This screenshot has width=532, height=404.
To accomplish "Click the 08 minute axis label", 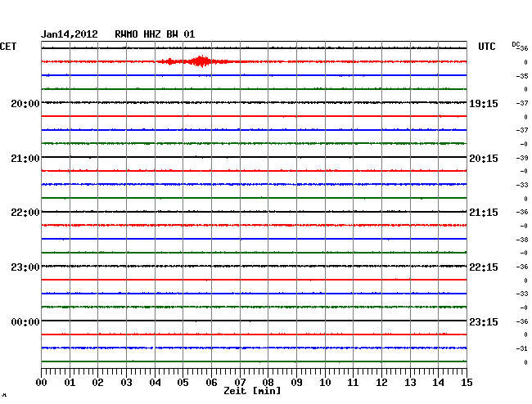I will [268, 382].
